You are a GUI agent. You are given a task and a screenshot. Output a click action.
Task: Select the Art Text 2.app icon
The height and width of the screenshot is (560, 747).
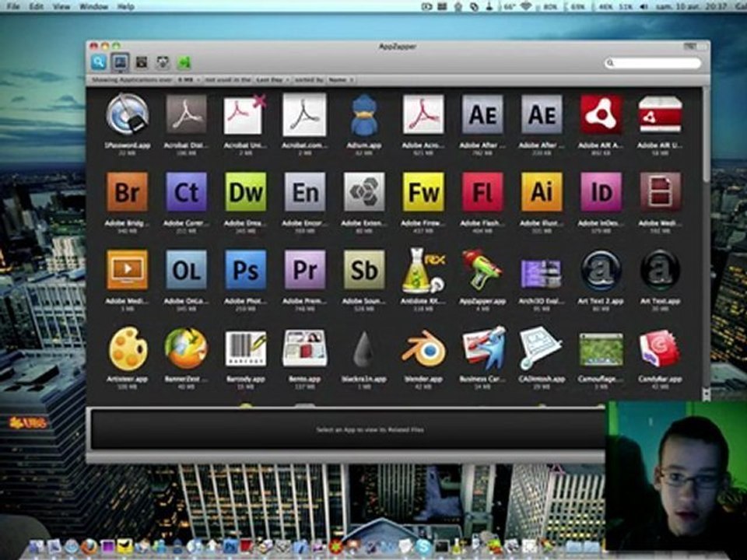coord(601,270)
